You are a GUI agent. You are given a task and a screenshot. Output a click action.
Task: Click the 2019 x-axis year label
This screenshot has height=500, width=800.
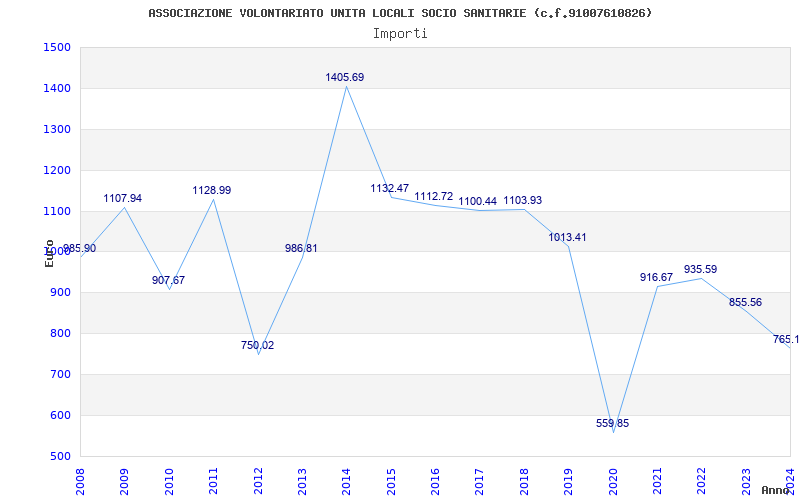(x=568, y=482)
